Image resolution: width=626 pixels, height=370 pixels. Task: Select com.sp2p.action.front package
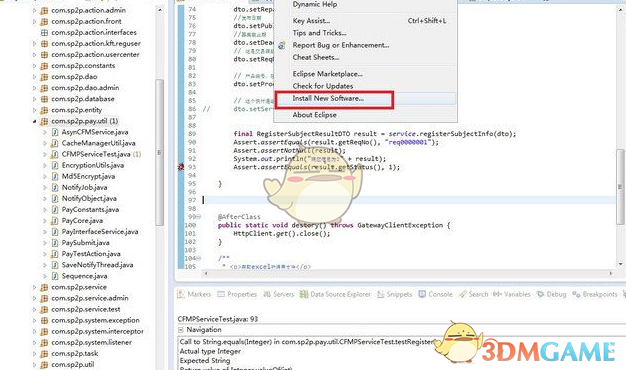86,22
